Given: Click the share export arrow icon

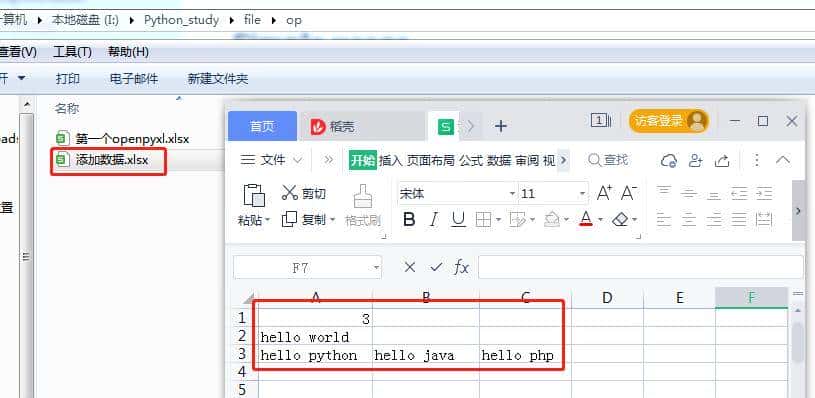Looking at the screenshot, I should pyautogui.click(x=721, y=161).
